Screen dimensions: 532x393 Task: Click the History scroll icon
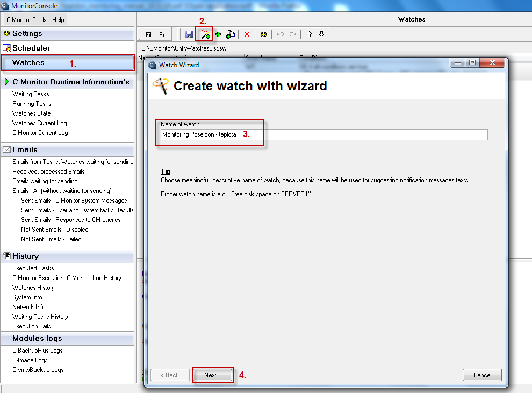pyautogui.click(x=7, y=255)
